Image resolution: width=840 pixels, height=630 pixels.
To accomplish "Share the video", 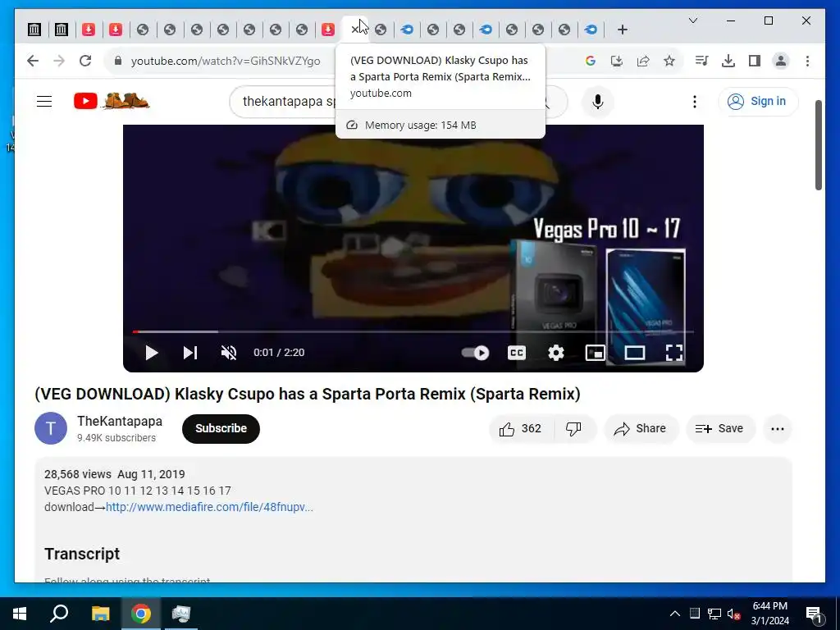I will (x=641, y=428).
